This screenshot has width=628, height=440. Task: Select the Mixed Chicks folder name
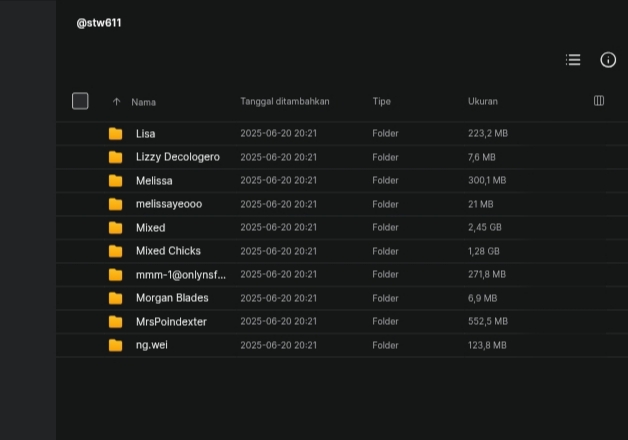(x=168, y=251)
